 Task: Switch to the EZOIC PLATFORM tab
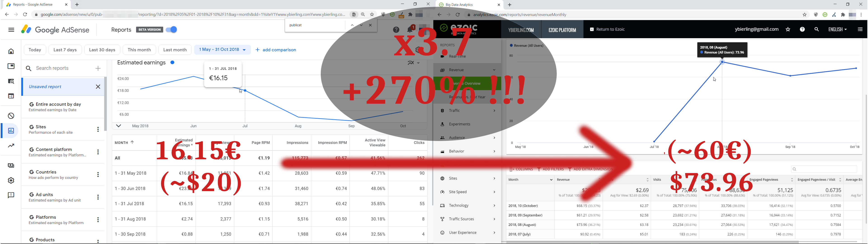562,30
